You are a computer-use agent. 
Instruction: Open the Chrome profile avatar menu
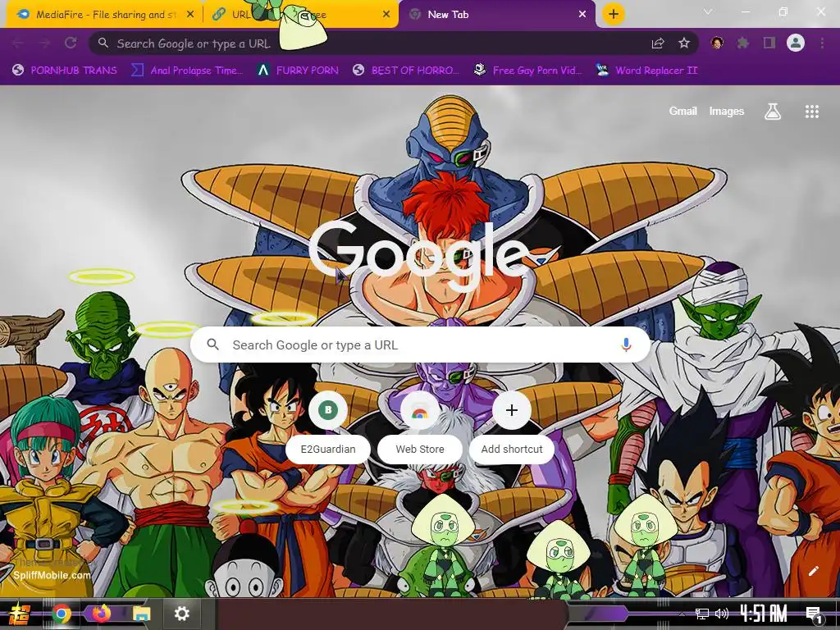796,43
